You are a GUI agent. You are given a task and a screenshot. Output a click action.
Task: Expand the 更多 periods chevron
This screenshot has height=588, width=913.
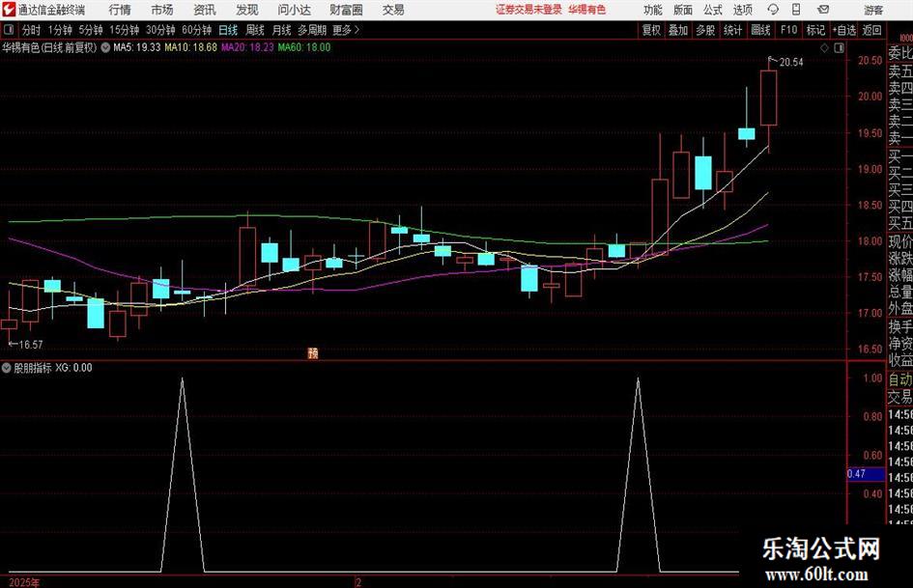point(347,30)
